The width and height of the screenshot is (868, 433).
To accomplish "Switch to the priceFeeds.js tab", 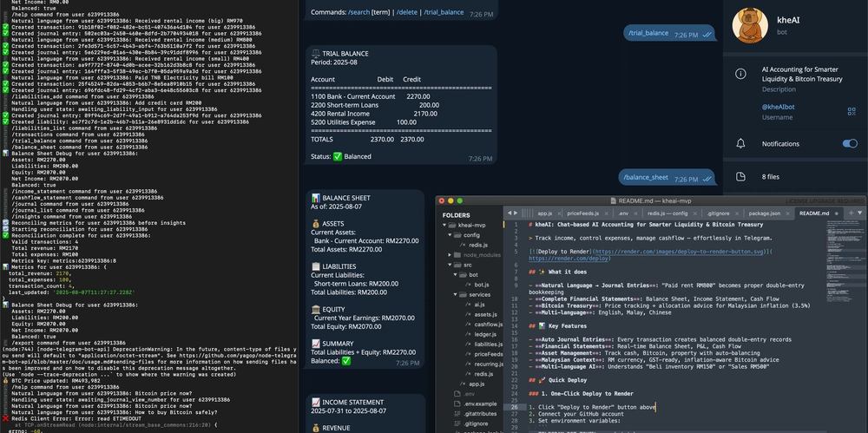I will pos(583,213).
